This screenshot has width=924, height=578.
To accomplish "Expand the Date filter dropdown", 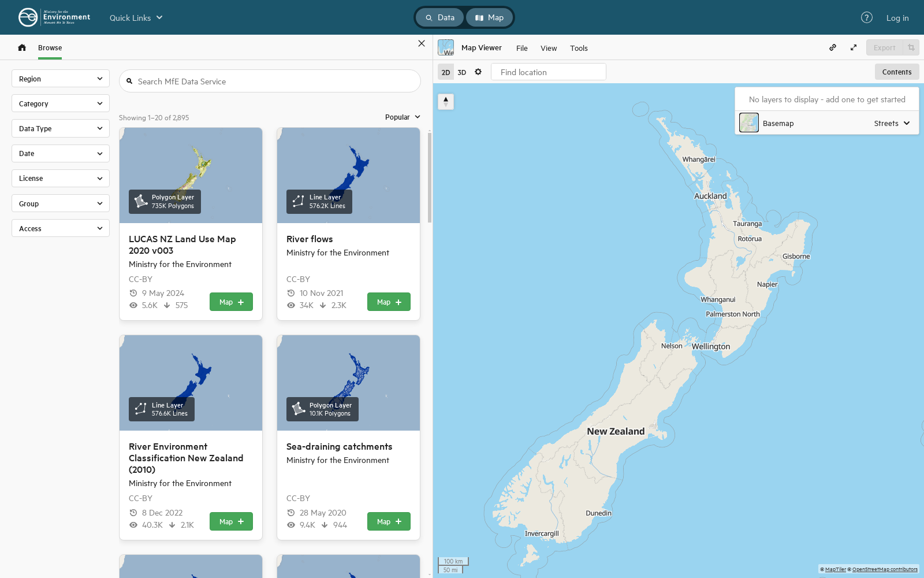I will (61, 153).
